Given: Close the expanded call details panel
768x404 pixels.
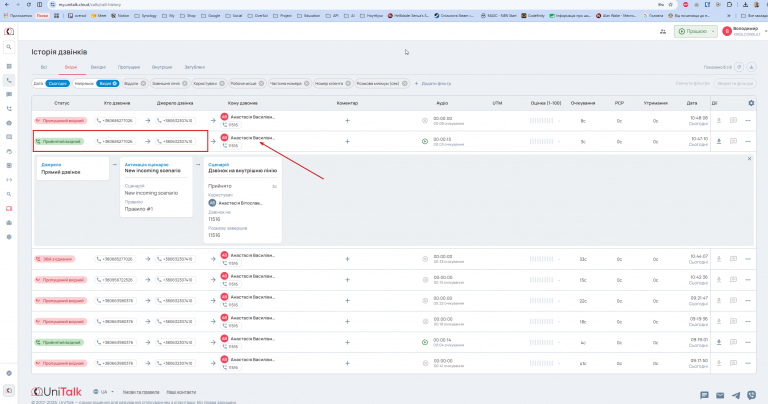Looking at the screenshot, I should coord(749,159).
